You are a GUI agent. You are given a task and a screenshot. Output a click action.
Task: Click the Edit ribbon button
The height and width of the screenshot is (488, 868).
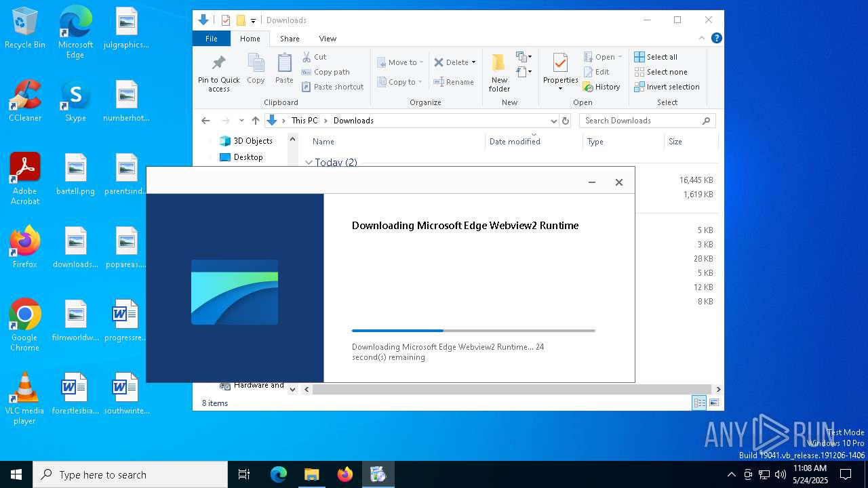[596, 72]
